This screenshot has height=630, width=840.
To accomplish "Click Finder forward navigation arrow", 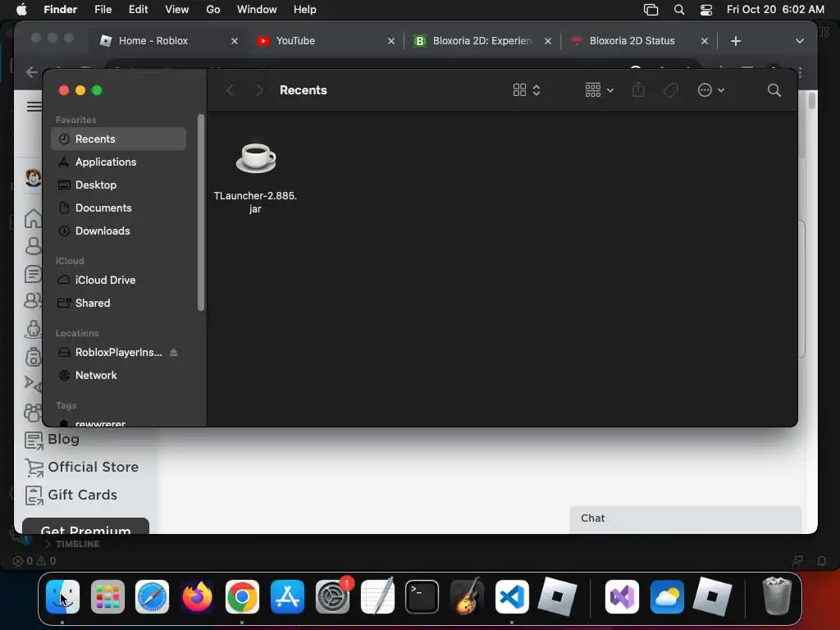I will coord(259,90).
